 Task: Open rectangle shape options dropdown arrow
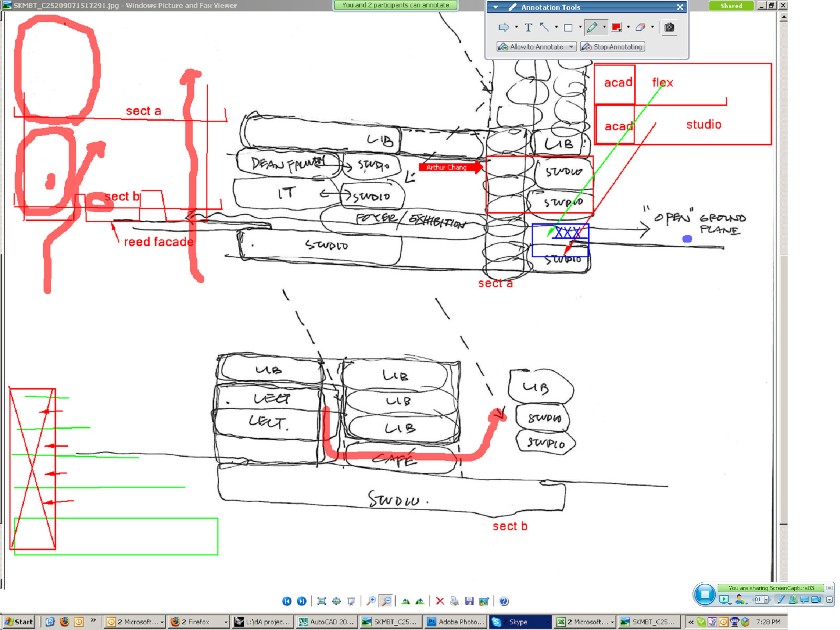point(580,27)
